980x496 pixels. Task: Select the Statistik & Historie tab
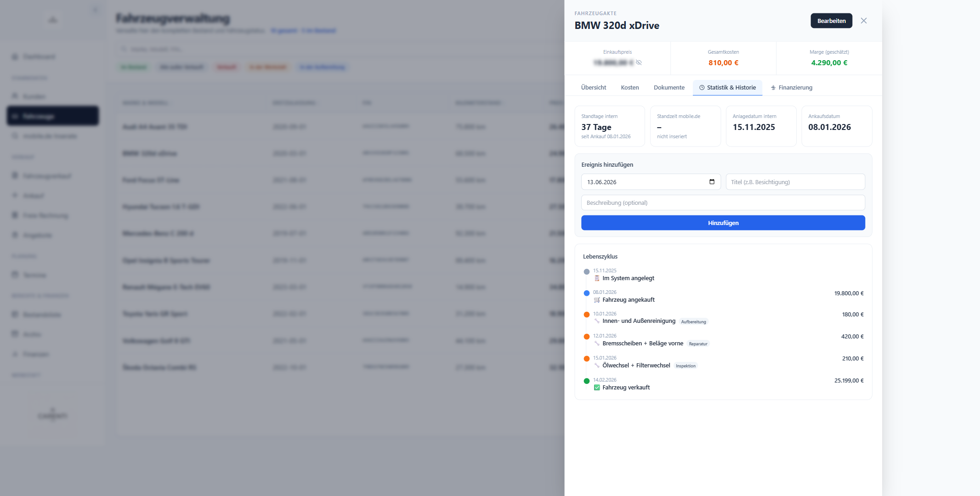pyautogui.click(x=727, y=87)
